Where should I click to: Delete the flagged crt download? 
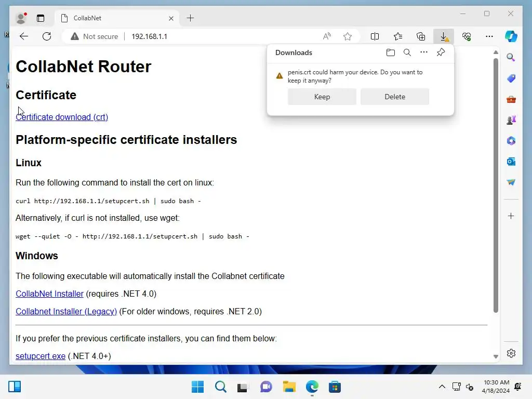click(x=395, y=97)
